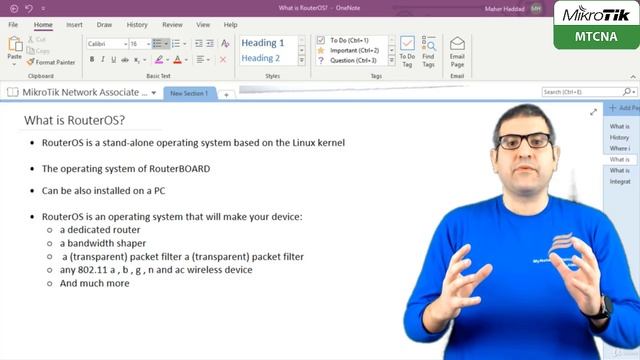Click Format Painter in the Clipboard group

click(x=51, y=62)
